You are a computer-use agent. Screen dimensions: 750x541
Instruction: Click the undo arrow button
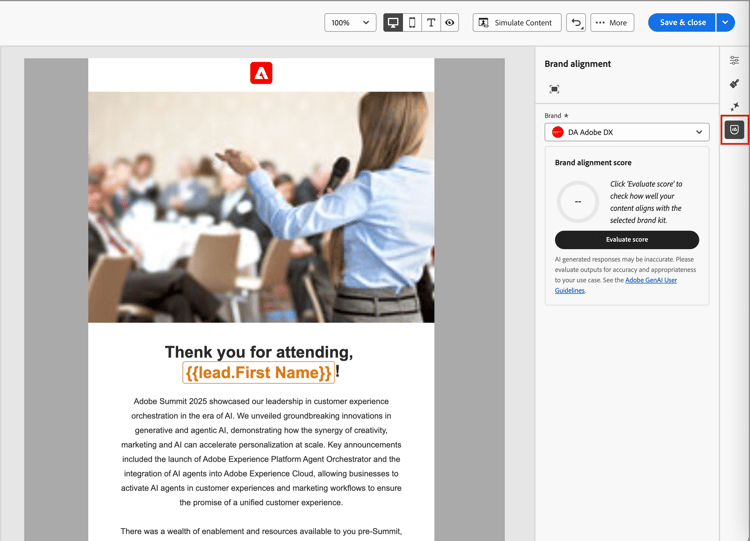[576, 22]
